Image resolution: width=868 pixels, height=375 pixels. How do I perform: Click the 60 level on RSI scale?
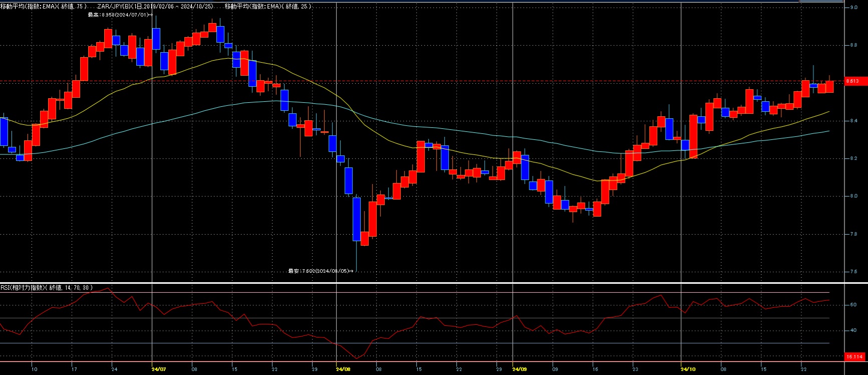click(x=853, y=305)
